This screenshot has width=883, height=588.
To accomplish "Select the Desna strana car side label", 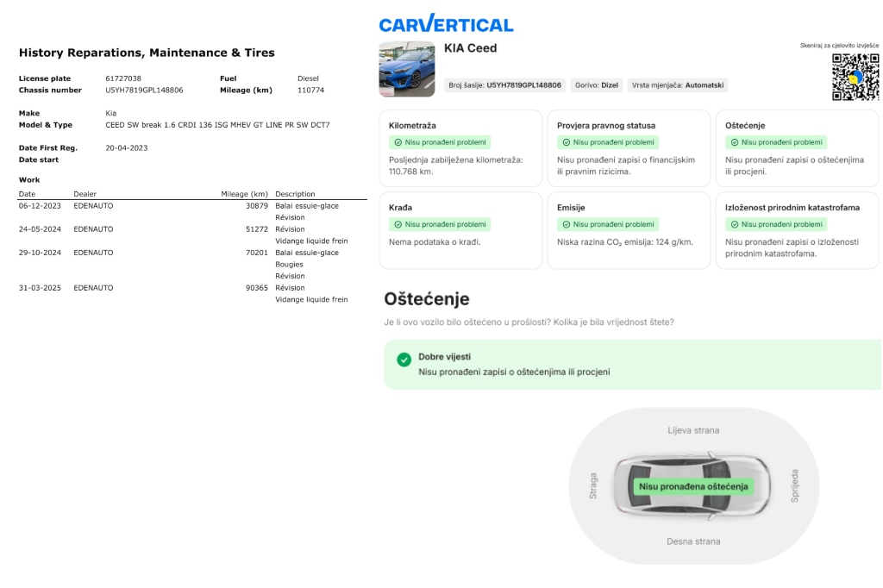I will [693, 541].
